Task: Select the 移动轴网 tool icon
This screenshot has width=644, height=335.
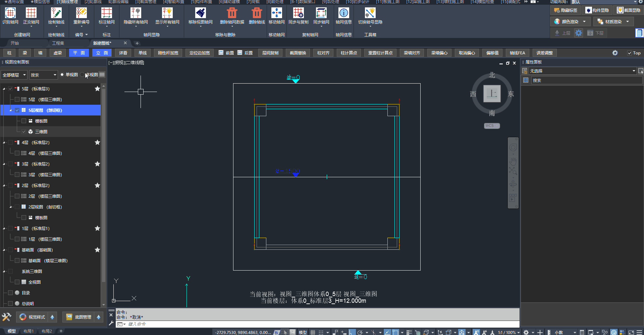Action: pyautogui.click(x=276, y=13)
